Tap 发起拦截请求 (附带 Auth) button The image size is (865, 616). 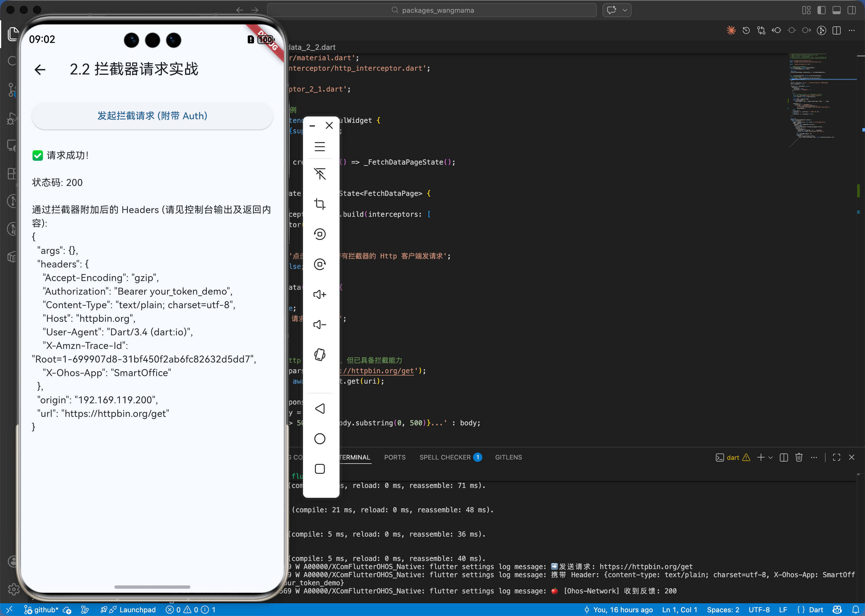[152, 116]
